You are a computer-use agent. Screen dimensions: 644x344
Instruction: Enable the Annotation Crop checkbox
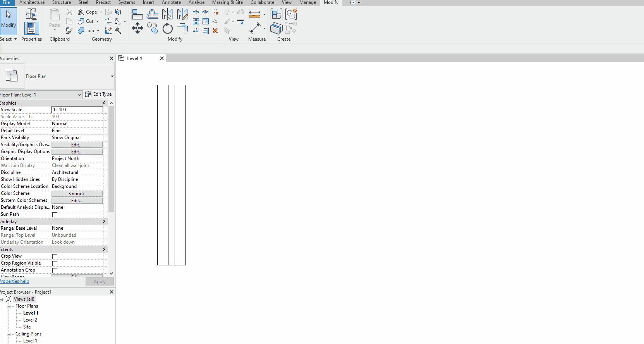tap(55, 270)
